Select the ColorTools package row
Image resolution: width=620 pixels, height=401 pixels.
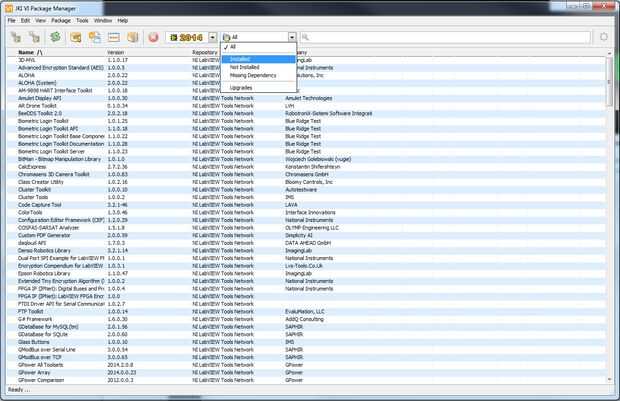click(306, 212)
